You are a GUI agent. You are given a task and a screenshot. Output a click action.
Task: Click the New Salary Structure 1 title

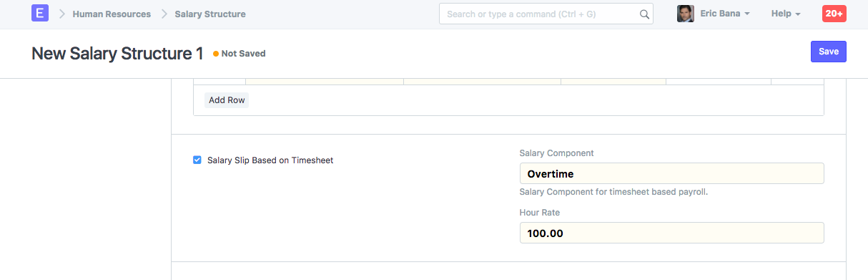click(117, 53)
